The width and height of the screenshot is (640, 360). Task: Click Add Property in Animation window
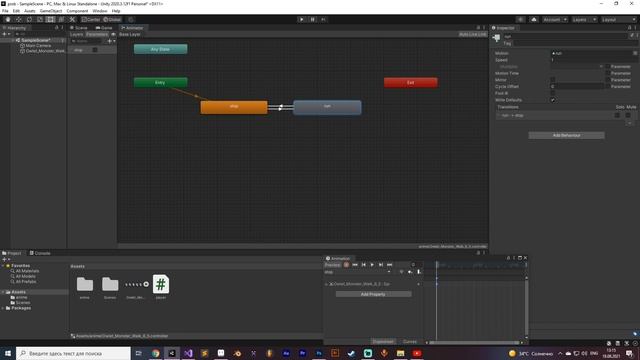pos(373,294)
